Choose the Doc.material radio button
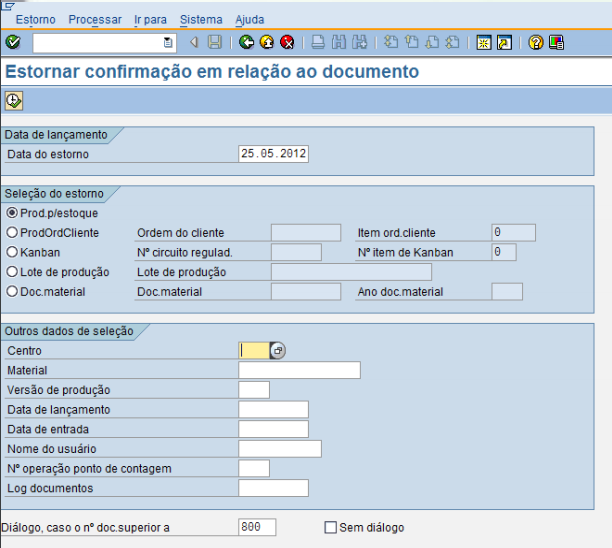This screenshot has height=548, width=612. click(12, 291)
